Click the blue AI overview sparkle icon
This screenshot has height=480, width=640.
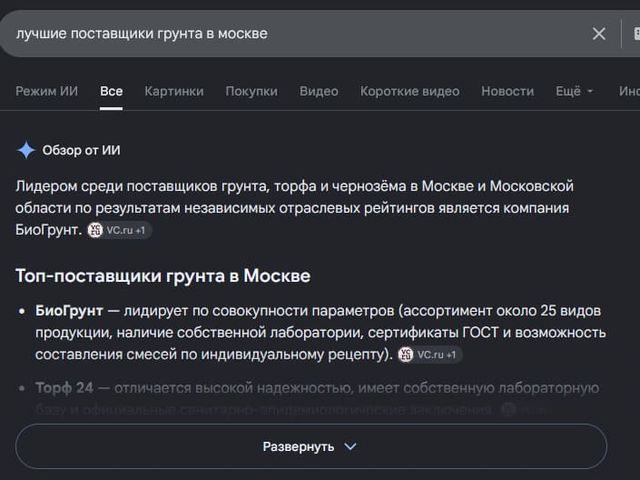tap(26, 150)
